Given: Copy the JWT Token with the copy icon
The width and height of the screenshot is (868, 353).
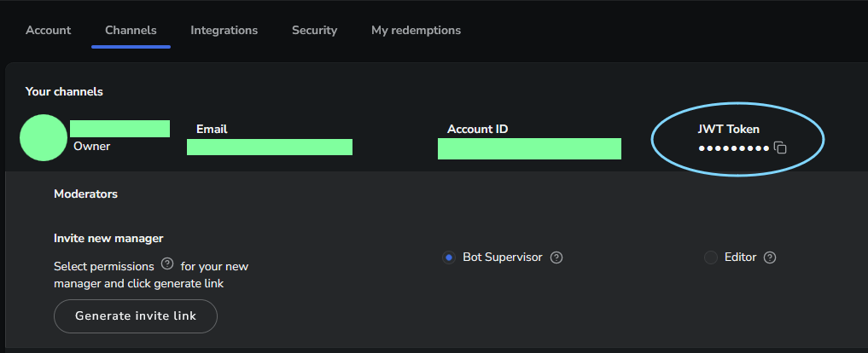Looking at the screenshot, I should pyautogui.click(x=780, y=148).
